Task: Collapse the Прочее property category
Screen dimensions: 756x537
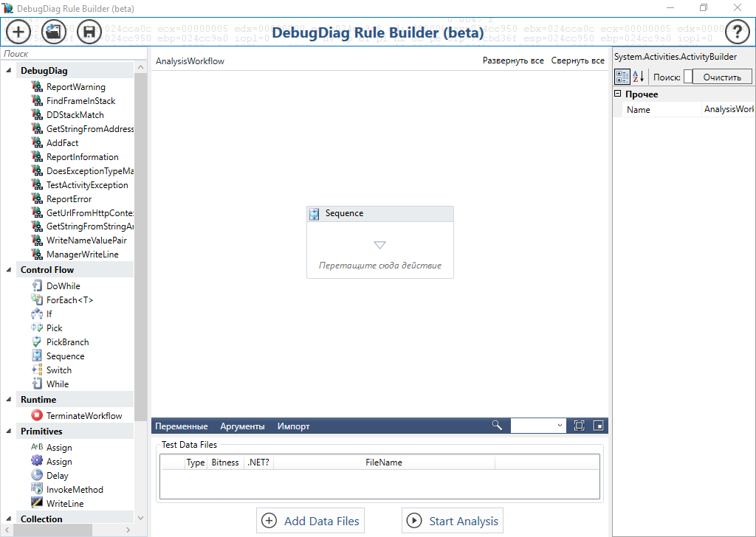Action: pos(618,94)
